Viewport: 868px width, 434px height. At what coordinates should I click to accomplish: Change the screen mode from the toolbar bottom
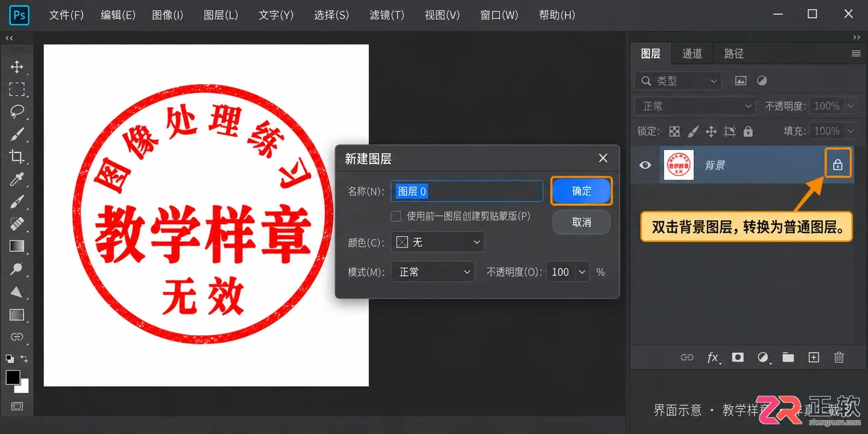point(17,406)
